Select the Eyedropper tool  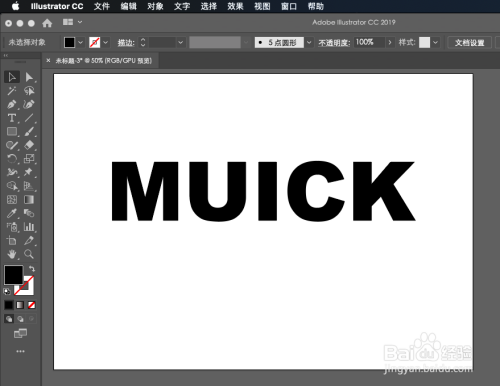point(12,213)
